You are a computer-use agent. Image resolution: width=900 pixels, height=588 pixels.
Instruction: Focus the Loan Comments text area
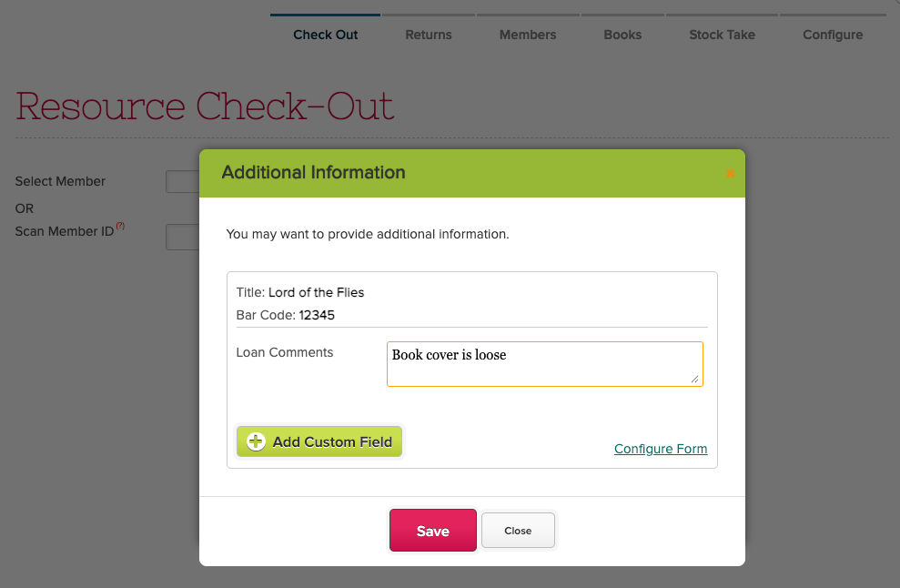coord(544,364)
